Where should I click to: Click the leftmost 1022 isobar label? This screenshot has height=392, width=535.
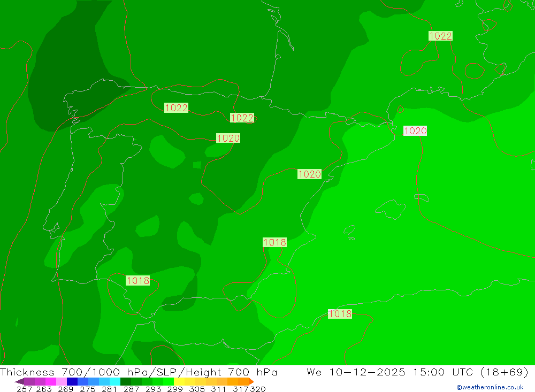(176, 108)
